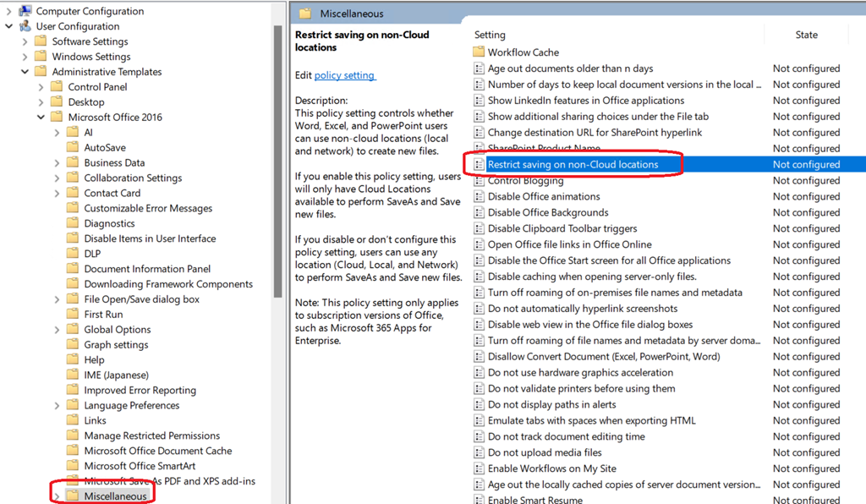Expand the Global Options folder

point(57,330)
